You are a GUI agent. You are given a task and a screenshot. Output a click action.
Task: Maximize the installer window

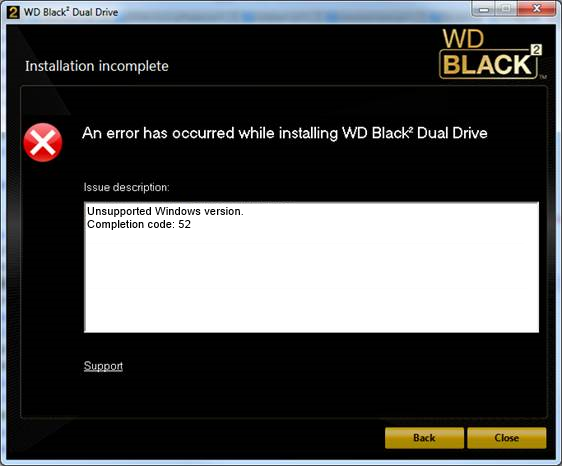coord(506,9)
